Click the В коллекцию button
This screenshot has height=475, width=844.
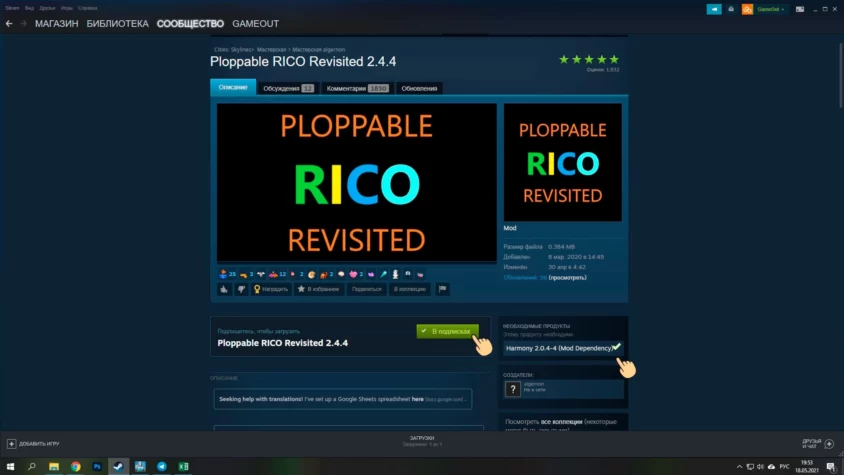(410, 289)
